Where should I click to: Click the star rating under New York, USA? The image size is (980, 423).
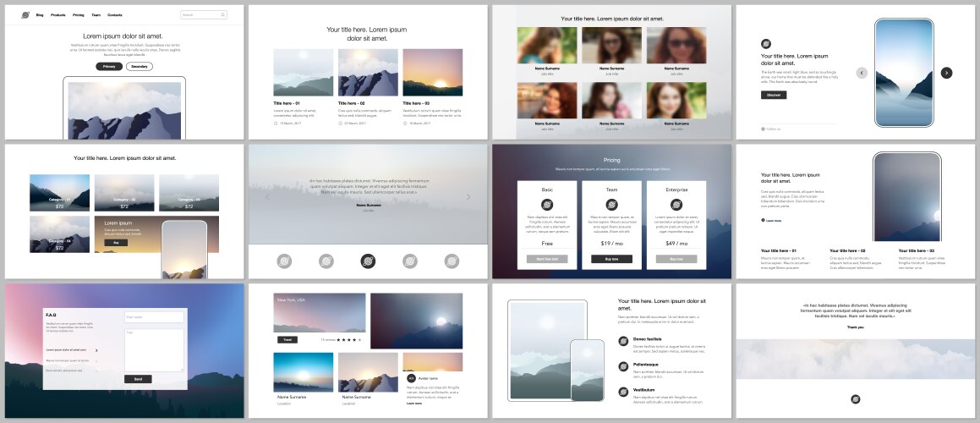point(348,339)
